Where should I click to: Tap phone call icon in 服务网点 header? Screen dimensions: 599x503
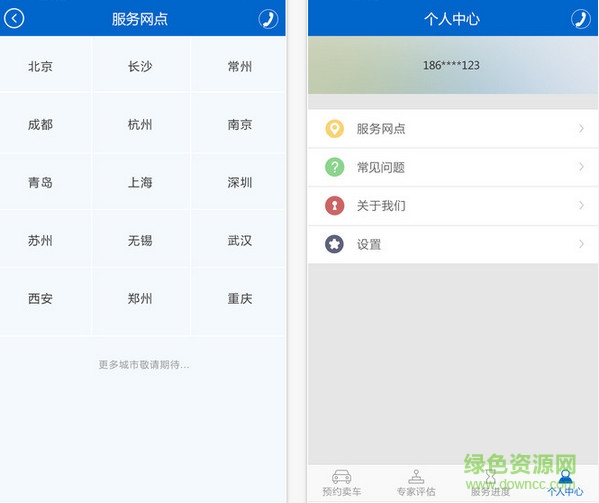(x=268, y=19)
